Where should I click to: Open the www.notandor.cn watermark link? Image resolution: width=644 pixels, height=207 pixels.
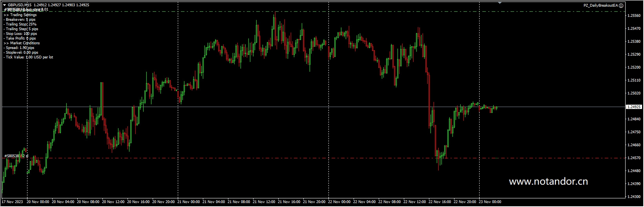548,182
